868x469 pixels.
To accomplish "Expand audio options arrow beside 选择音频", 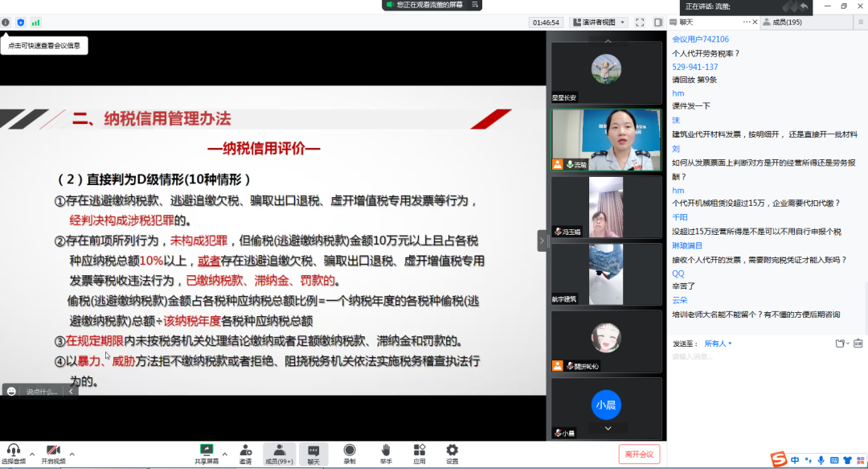I will tap(32, 454).
